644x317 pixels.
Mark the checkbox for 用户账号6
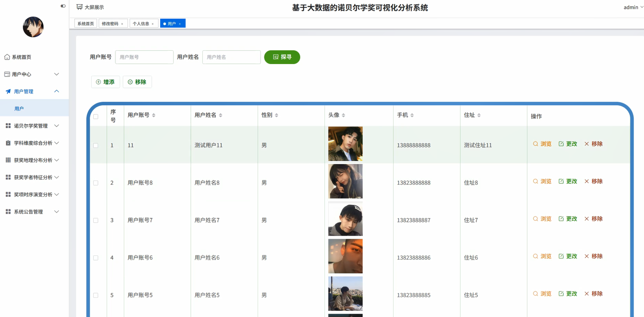[x=96, y=258]
